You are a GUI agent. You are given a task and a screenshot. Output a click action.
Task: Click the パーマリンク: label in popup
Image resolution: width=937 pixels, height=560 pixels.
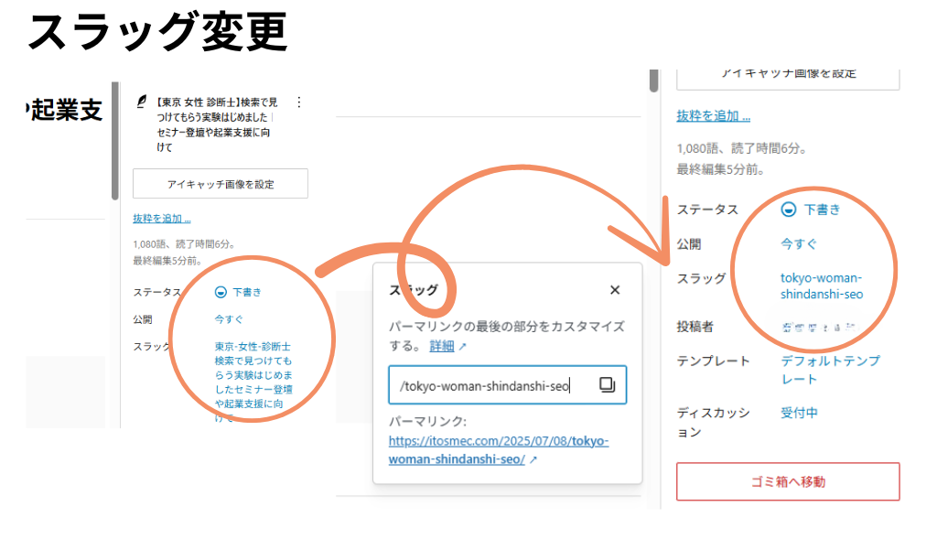click(x=427, y=421)
